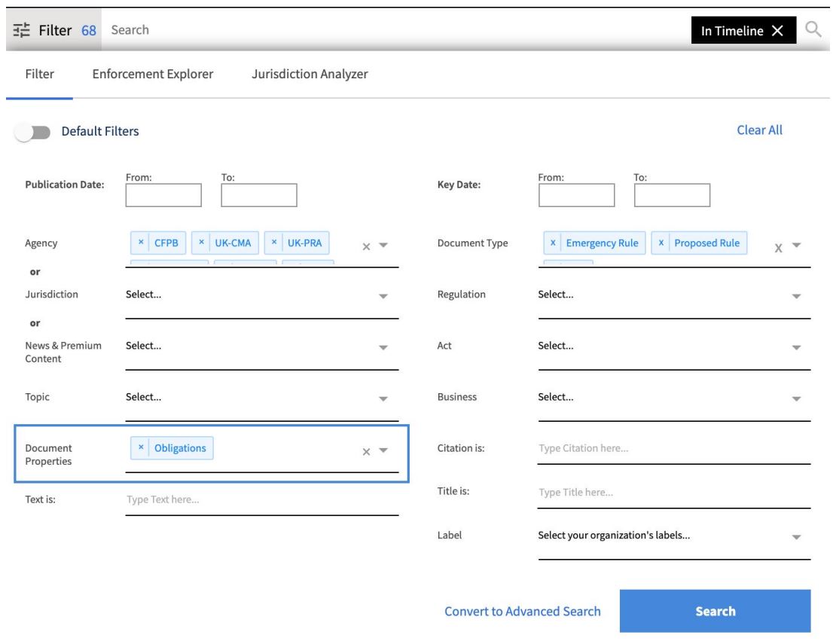Switch to Enforcement Explorer tab

(x=152, y=74)
